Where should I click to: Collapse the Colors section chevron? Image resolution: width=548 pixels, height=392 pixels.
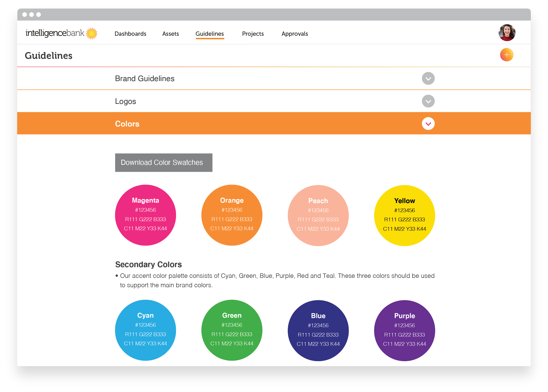tap(428, 124)
